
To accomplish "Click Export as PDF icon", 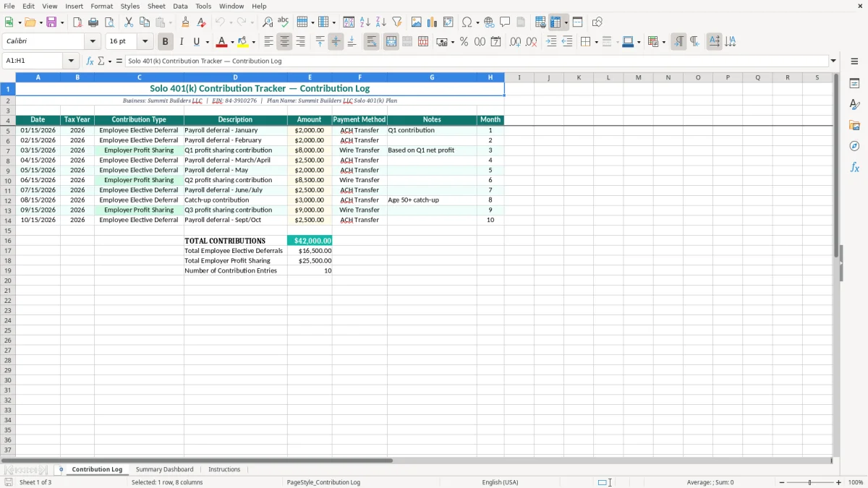I will (x=77, y=22).
